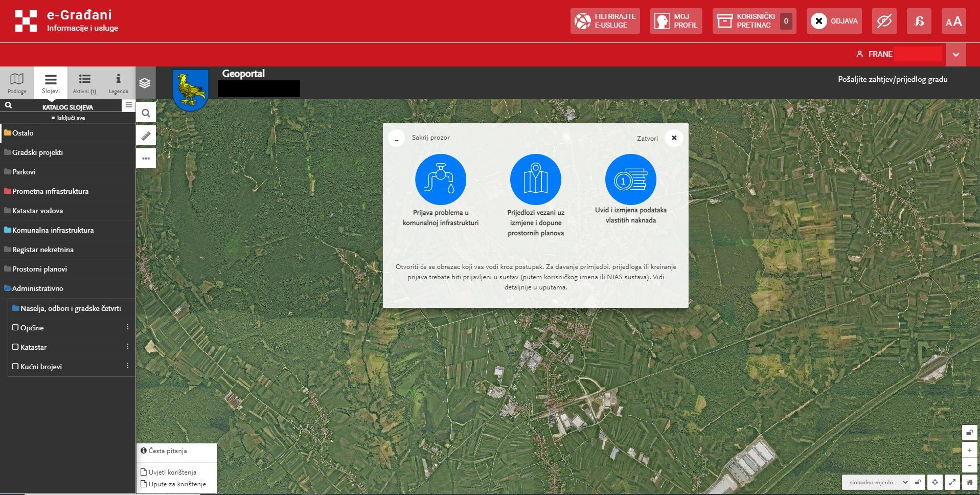Toggle the Kućni brojevi layer checkbox
This screenshot has width=980, height=495.
[x=15, y=367]
